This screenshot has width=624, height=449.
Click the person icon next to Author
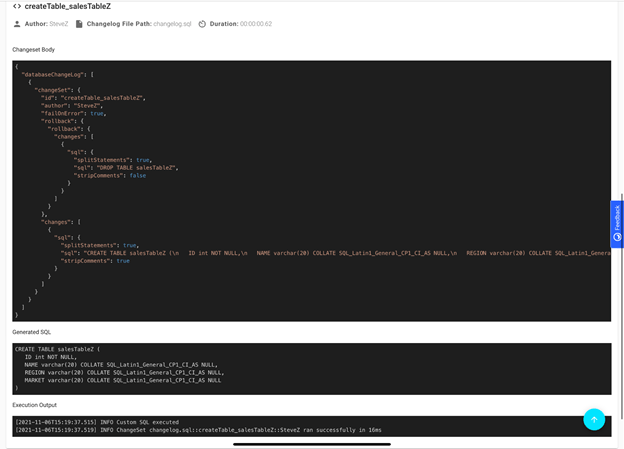coord(16,23)
